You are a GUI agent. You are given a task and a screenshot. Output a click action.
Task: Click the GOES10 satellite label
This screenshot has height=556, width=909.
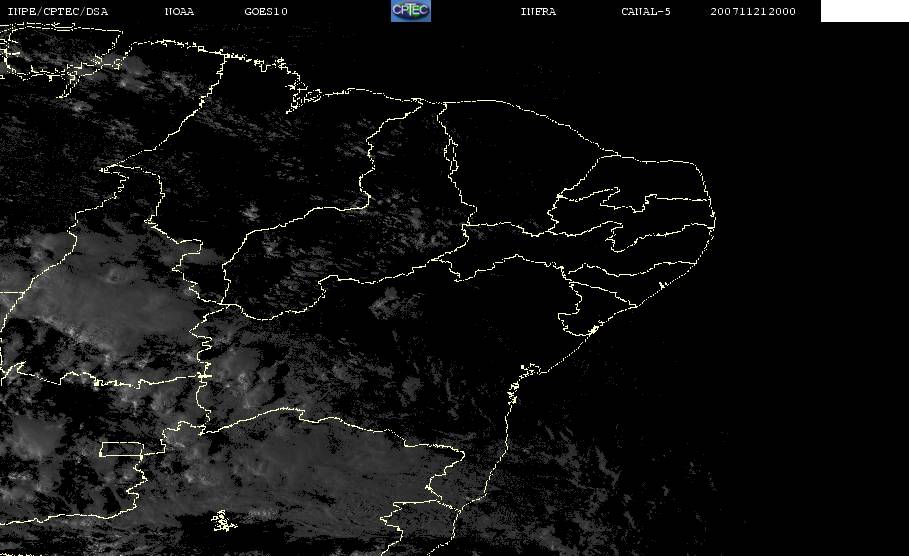click(266, 12)
